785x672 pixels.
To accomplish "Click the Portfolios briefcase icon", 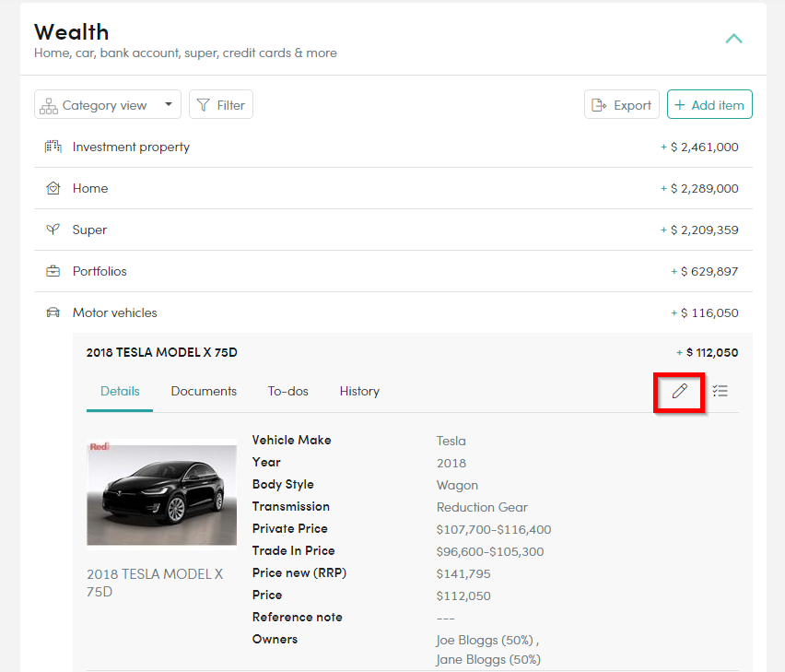I will click(x=53, y=271).
